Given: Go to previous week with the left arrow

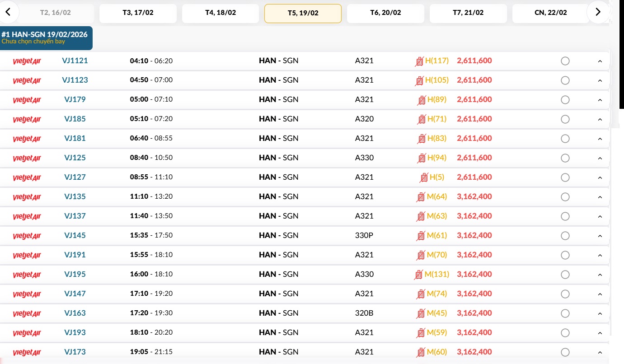Looking at the screenshot, I should [x=8, y=12].
